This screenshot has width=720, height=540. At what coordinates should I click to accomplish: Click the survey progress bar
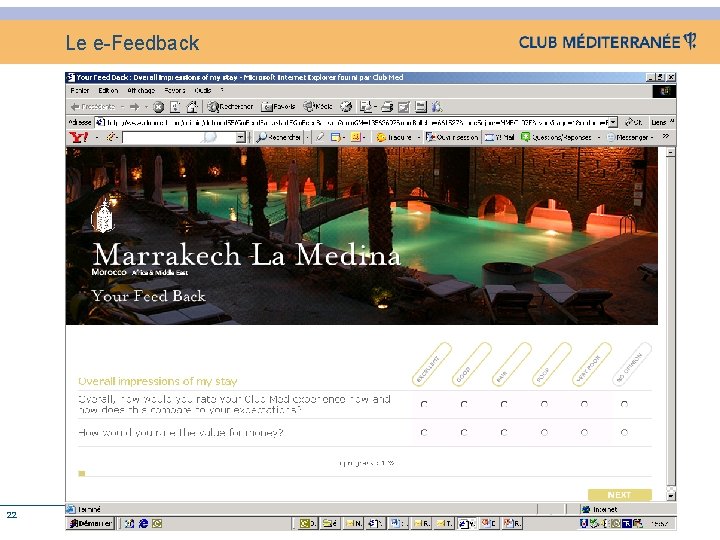click(x=365, y=474)
